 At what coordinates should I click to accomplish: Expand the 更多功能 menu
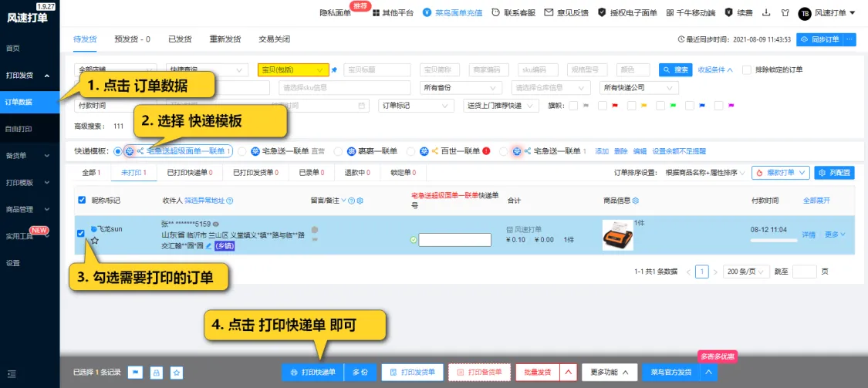pos(609,373)
